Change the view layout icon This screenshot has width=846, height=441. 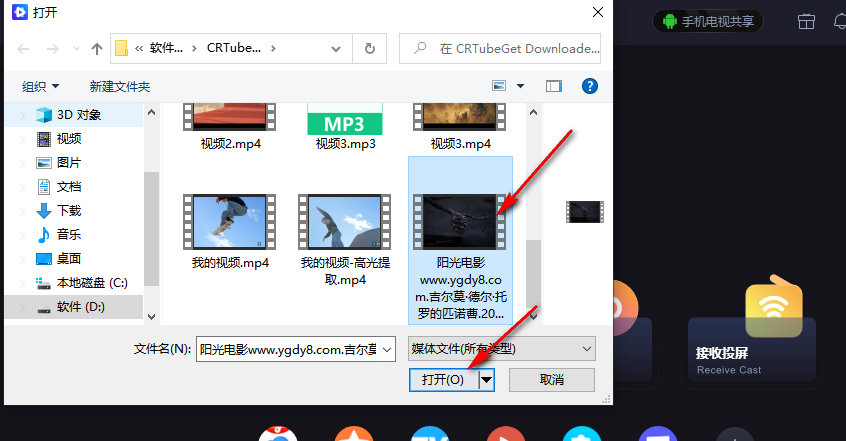tap(499, 86)
